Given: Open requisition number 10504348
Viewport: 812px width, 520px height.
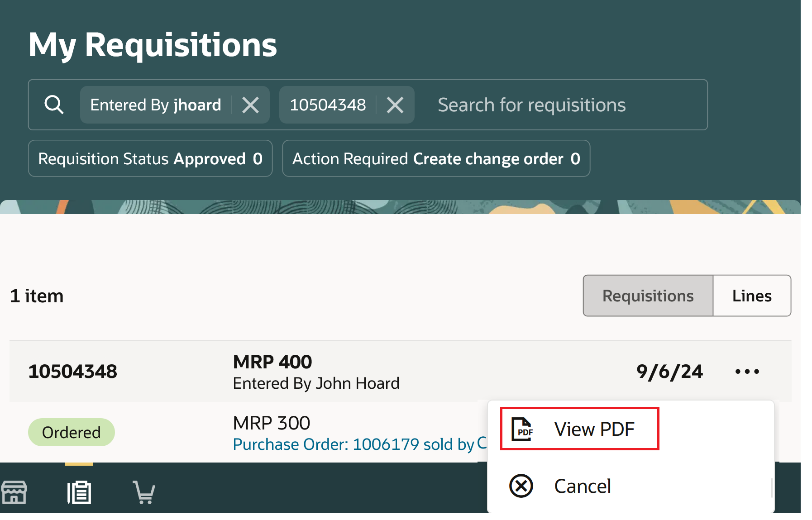Looking at the screenshot, I should [x=73, y=372].
